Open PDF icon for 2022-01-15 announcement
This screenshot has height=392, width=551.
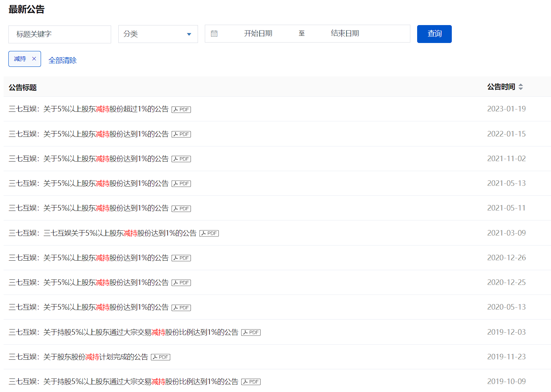coord(181,134)
